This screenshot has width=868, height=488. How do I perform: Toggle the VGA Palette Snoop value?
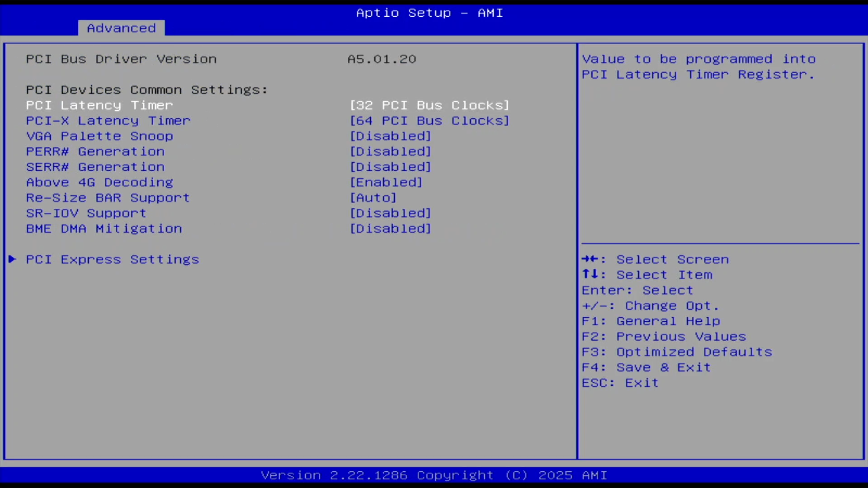tap(390, 136)
